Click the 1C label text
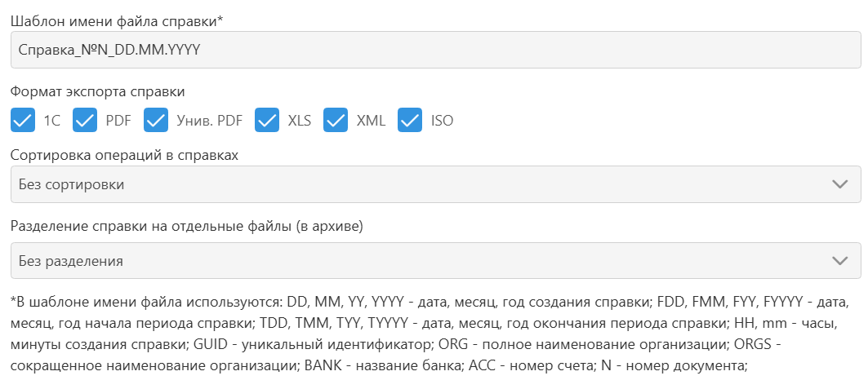Screen dimensions: 868x389 click(x=51, y=121)
